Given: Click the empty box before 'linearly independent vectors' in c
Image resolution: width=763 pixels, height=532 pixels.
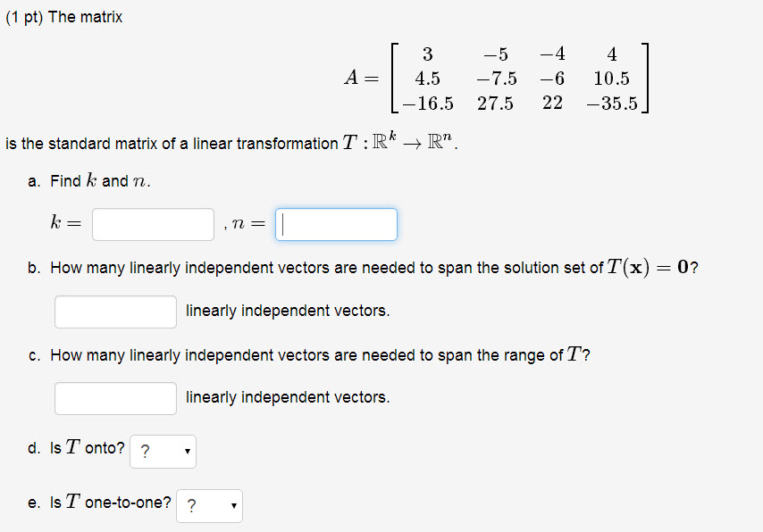Looking at the screenshot, I should point(114,398).
